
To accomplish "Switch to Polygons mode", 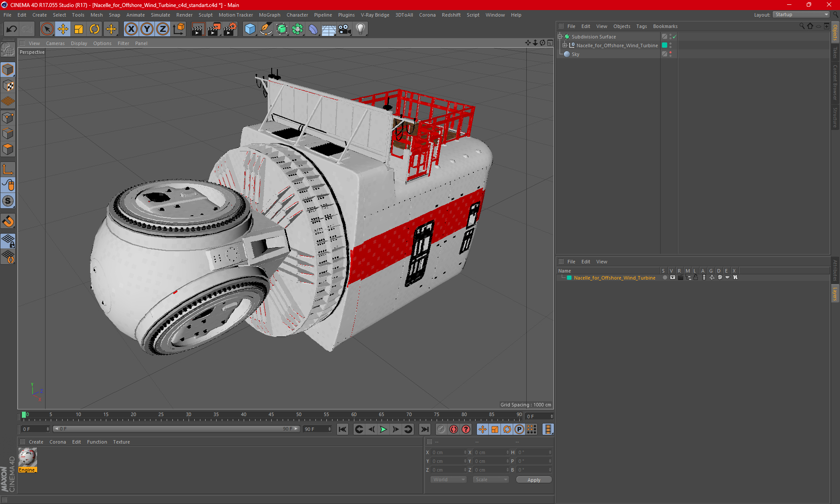I will click(8, 149).
